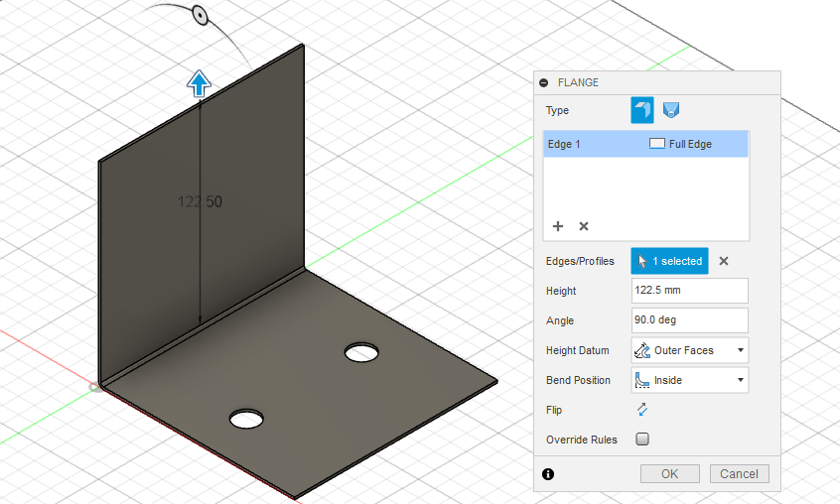Click the plus icon to add an edge
This screenshot has width=840, height=504.
tap(558, 226)
